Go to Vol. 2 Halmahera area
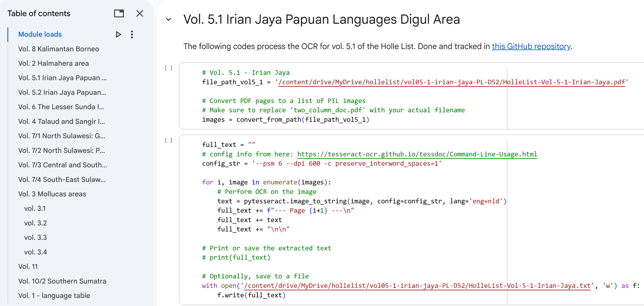644x306 pixels. pyautogui.click(x=53, y=63)
